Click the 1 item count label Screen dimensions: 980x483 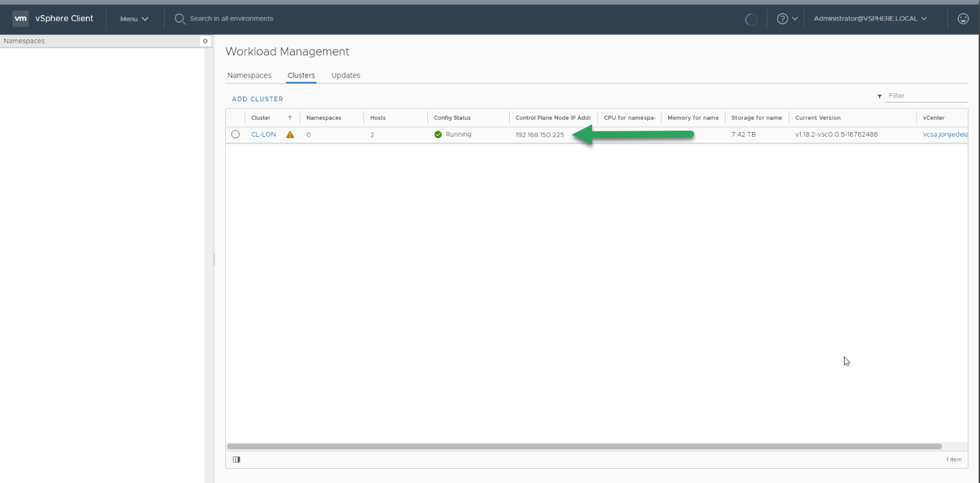954,460
